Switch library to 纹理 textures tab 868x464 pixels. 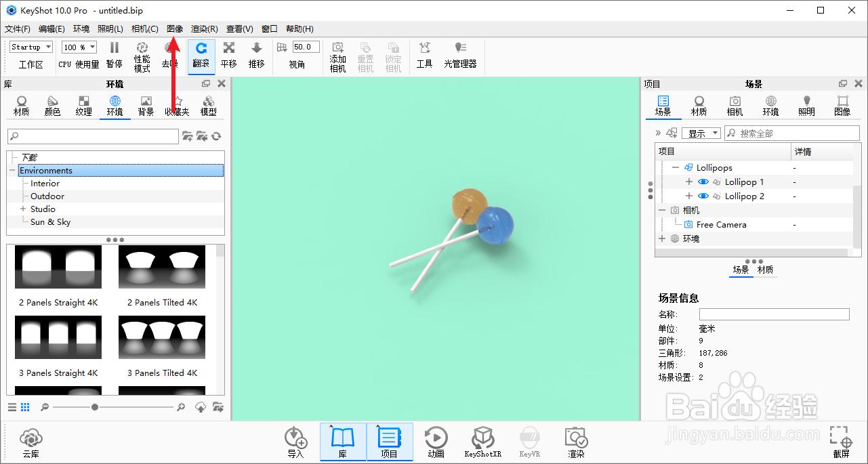[x=84, y=106]
